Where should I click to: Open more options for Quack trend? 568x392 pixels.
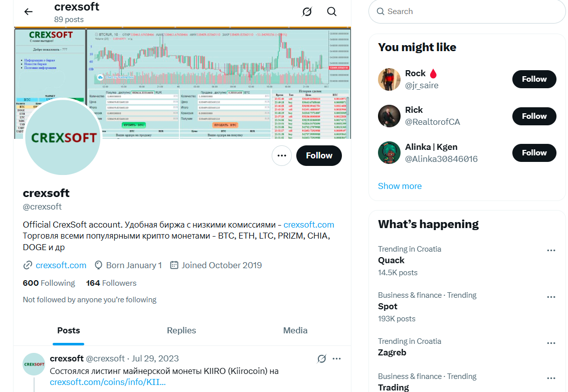click(x=551, y=250)
